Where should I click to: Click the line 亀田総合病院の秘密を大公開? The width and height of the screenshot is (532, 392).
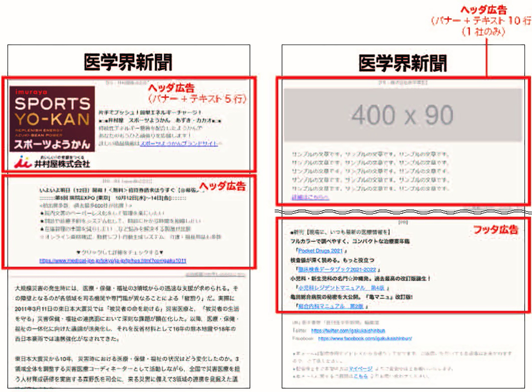point(351,297)
